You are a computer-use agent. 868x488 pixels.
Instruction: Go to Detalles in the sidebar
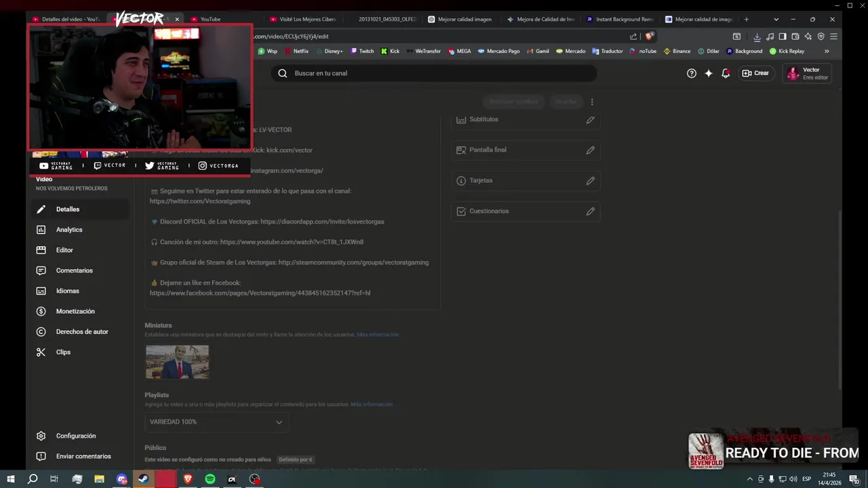coord(80,209)
